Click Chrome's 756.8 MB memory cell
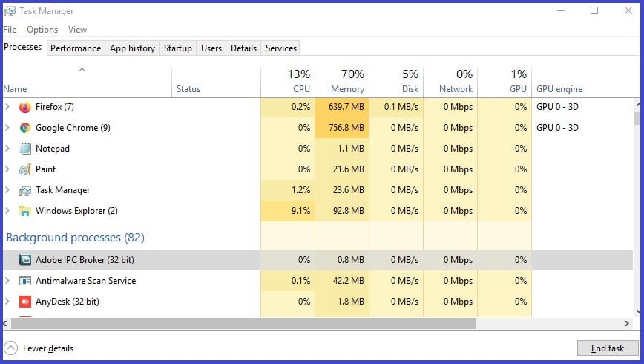This screenshot has height=364, width=644. [x=342, y=128]
